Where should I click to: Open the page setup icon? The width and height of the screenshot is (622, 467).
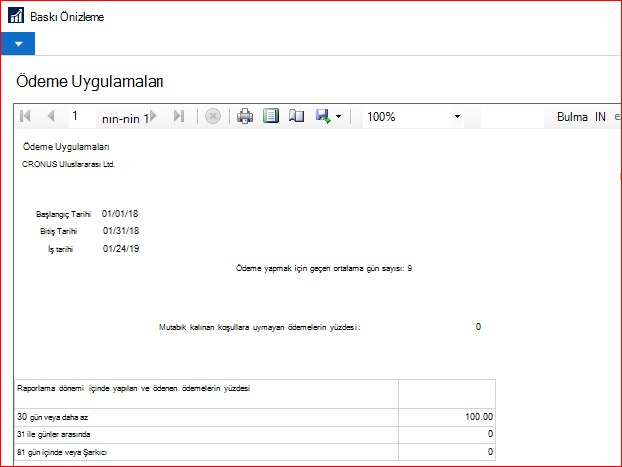coord(296,116)
